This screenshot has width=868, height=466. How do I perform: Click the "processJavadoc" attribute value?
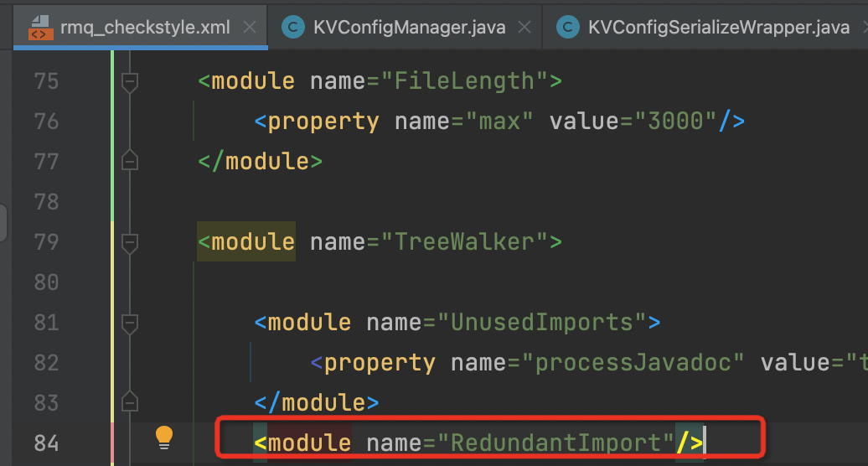point(633,363)
